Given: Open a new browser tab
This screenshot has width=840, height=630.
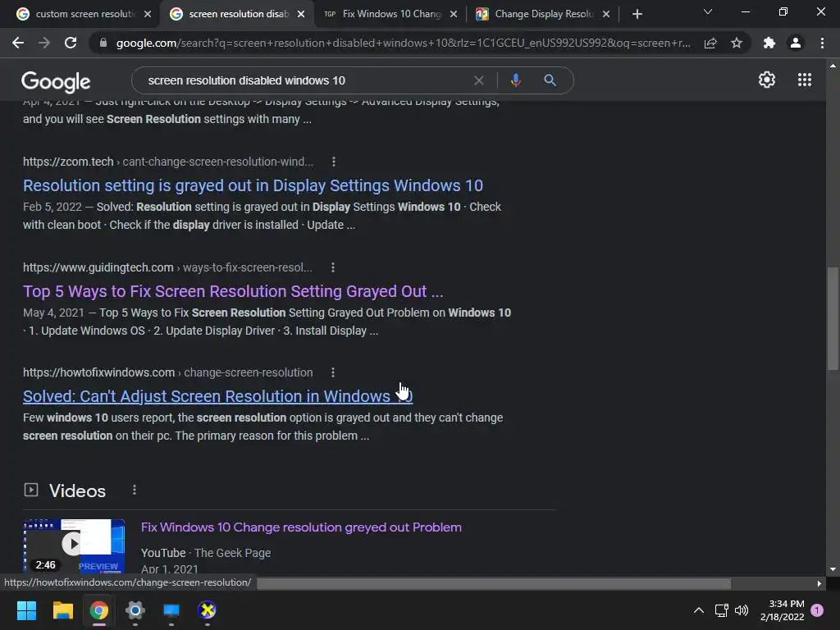Looking at the screenshot, I should click(x=637, y=14).
